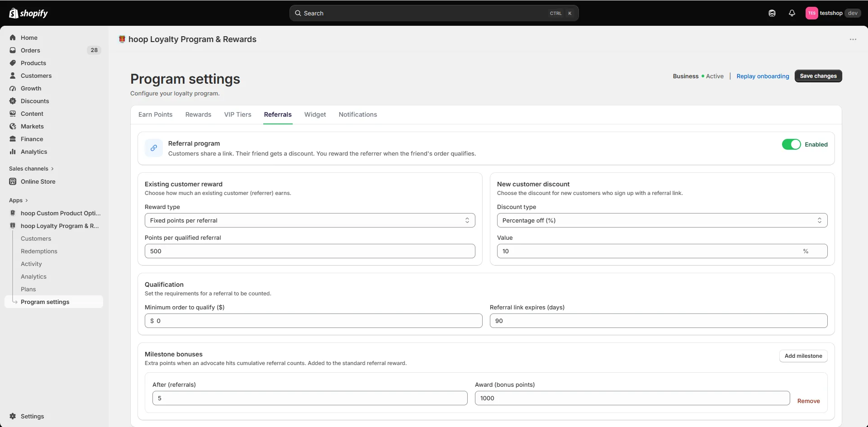Screen dimensions: 868x427
Task: Click the Referral link expires days field
Action: (x=659, y=321)
